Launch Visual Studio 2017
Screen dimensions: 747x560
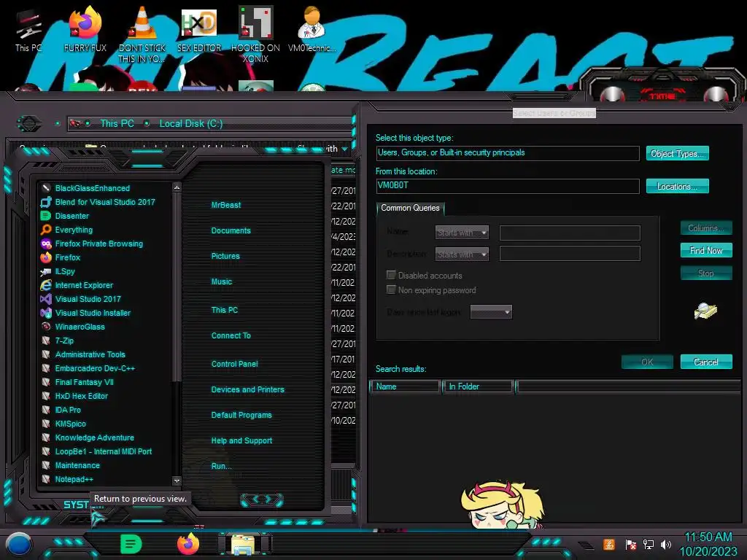click(88, 298)
